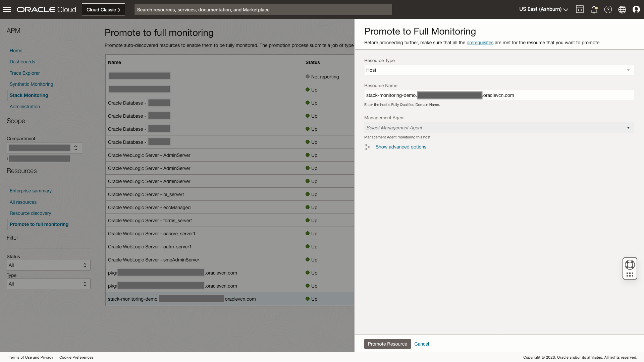The height and width of the screenshot is (362, 644).
Task: Expand the Status filter set to All
Action: (x=48, y=265)
